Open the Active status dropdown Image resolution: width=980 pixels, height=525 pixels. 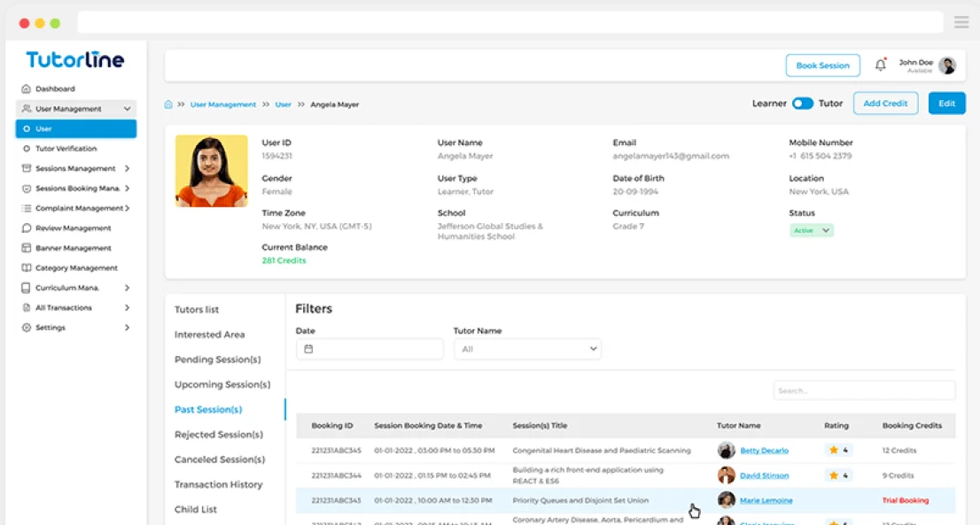point(812,230)
